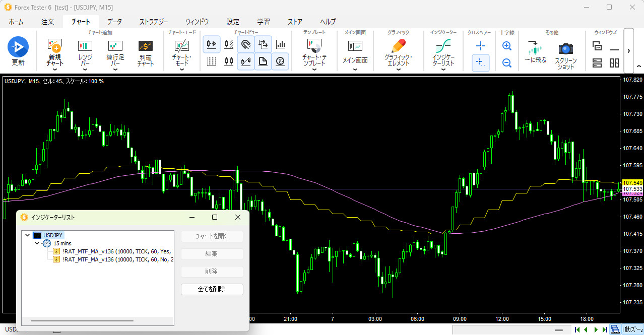Image resolution: width=644 pixels, height=335 pixels.
Task: Expand the 新規チャート dropdown arrow
Action: coord(55,70)
